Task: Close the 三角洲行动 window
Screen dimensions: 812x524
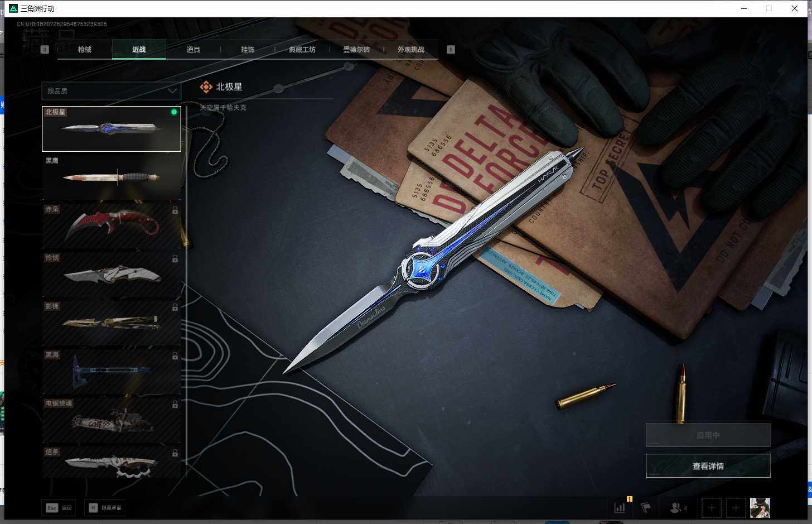Action: [795, 8]
